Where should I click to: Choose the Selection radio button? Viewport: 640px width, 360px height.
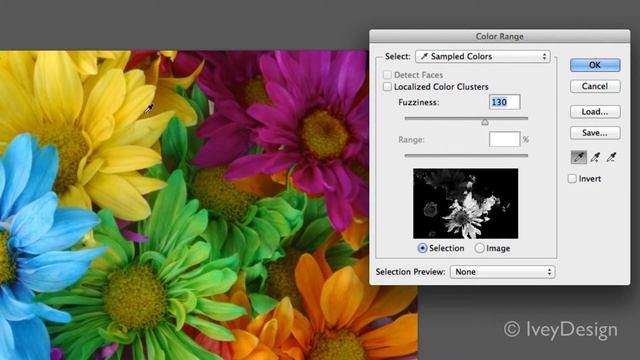(x=422, y=248)
